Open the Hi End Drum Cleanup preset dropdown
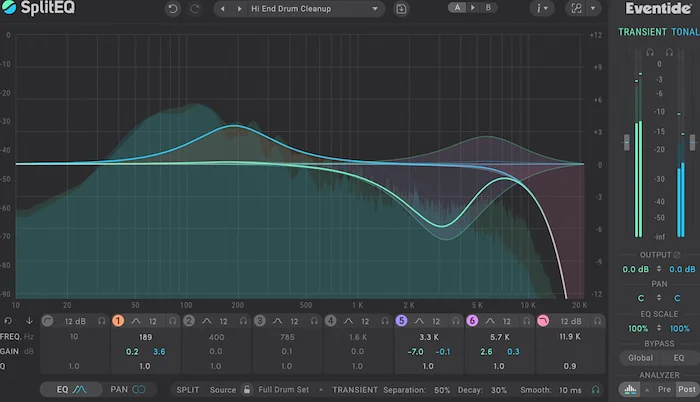Image resolution: width=700 pixels, height=402 pixels. 314,8
